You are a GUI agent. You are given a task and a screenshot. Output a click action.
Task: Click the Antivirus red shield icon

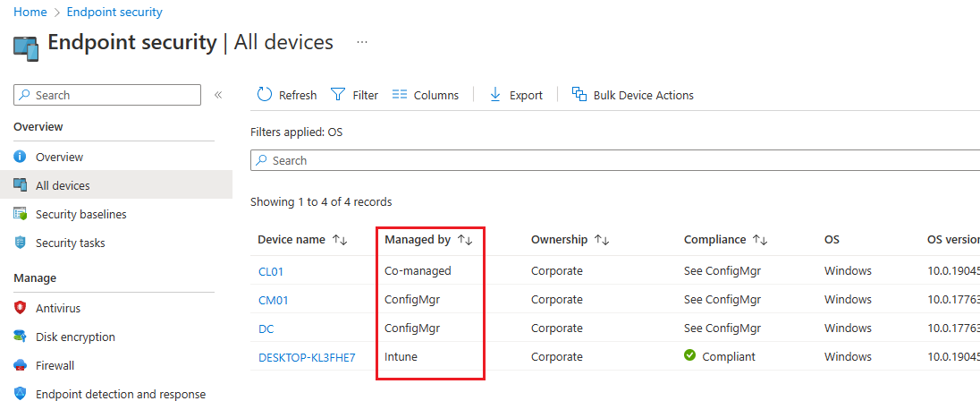click(x=20, y=308)
